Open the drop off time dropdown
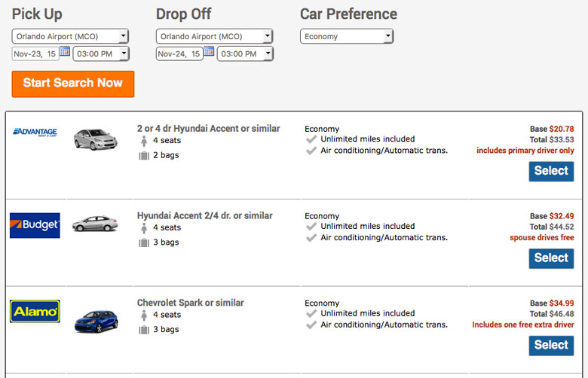This screenshot has height=378, width=588. (245, 53)
